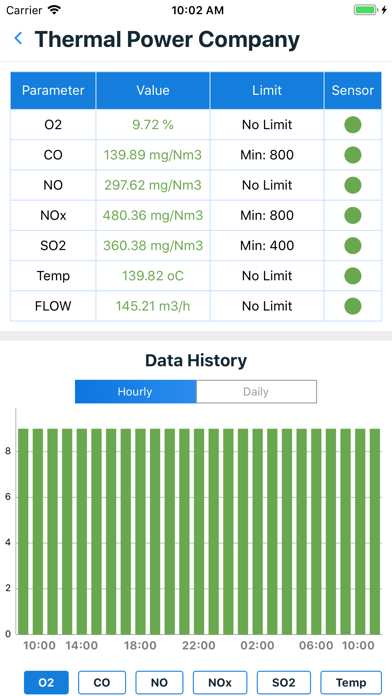Show NO chart data

click(159, 682)
